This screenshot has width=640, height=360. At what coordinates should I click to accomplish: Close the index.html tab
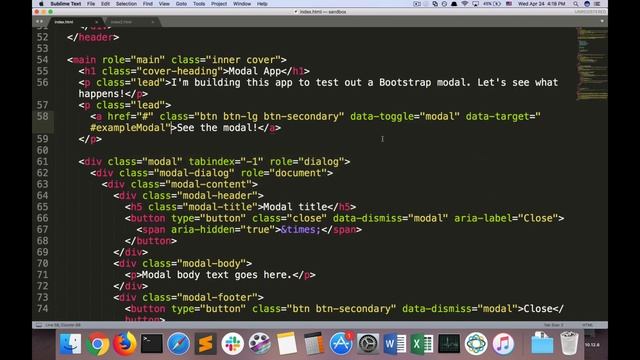(x=97, y=22)
